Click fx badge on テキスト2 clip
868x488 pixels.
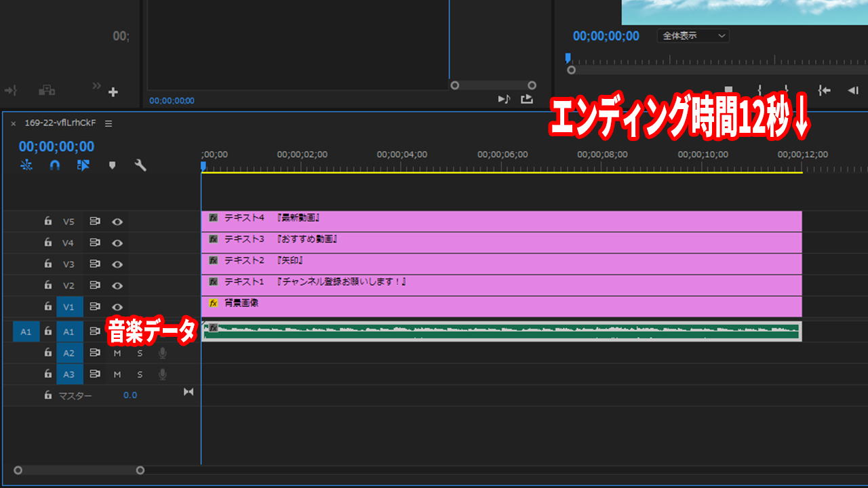(x=214, y=260)
